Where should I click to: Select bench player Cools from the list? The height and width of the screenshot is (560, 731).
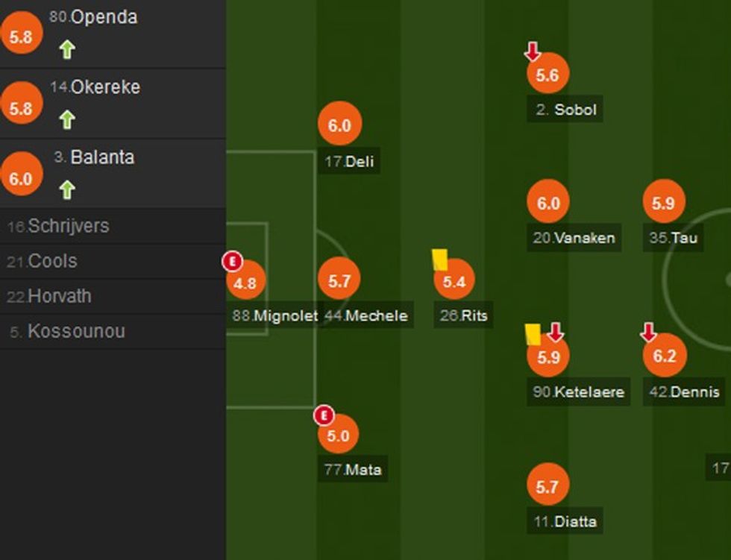click(52, 261)
